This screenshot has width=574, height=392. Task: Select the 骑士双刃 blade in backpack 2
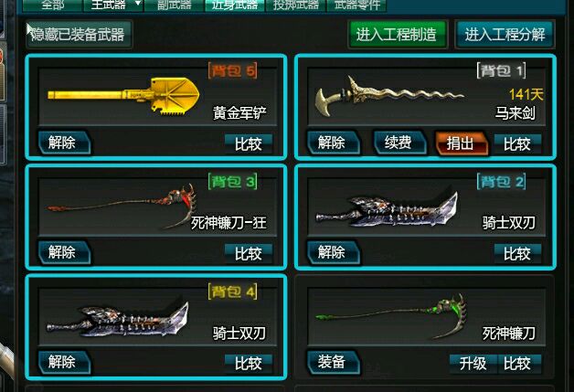(x=387, y=210)
